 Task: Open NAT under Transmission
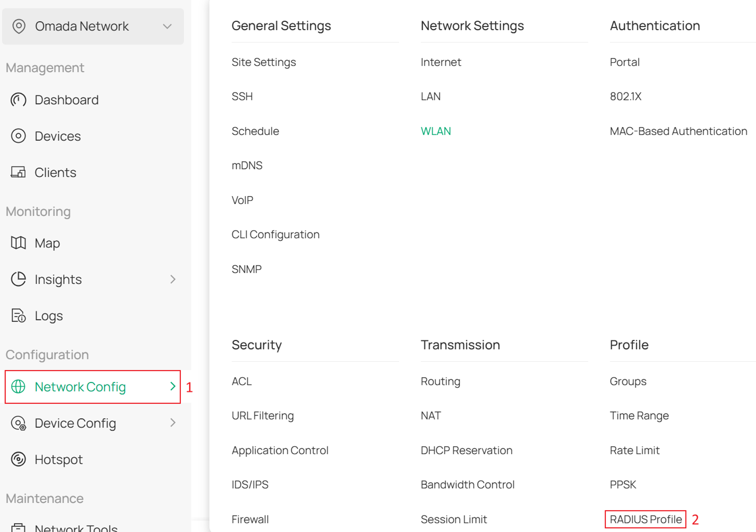(431, 416)
